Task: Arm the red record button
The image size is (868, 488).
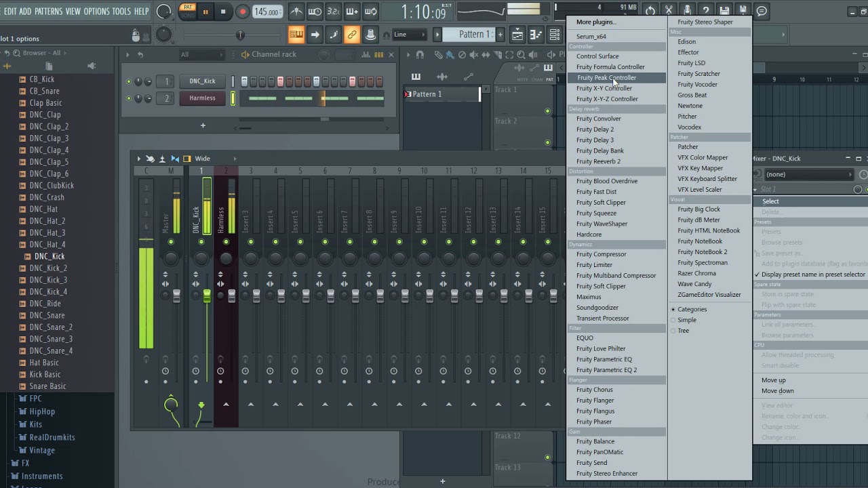Action: pyautogui.click(x=242, y=12)
